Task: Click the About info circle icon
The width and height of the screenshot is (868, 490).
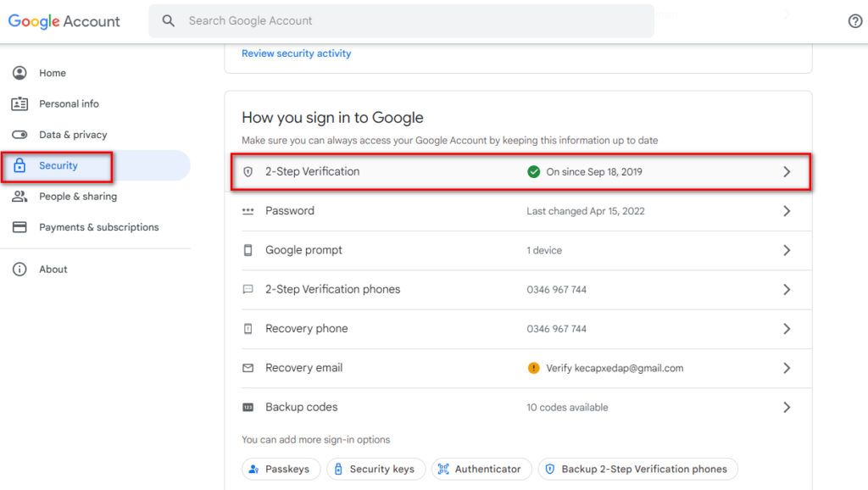Action: click(x=19, y=269)
